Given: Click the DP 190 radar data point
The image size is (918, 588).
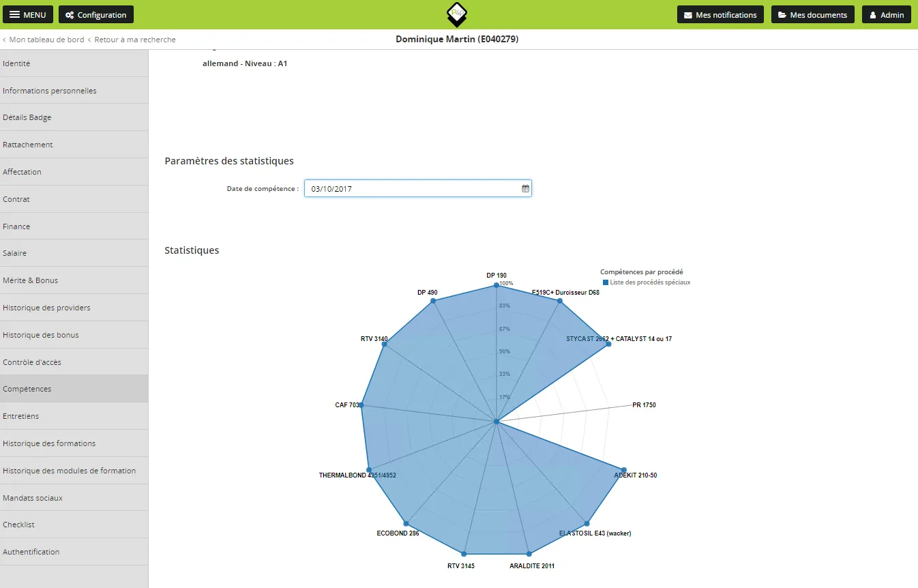Looking at the screenshot, I should pos(496,285).
